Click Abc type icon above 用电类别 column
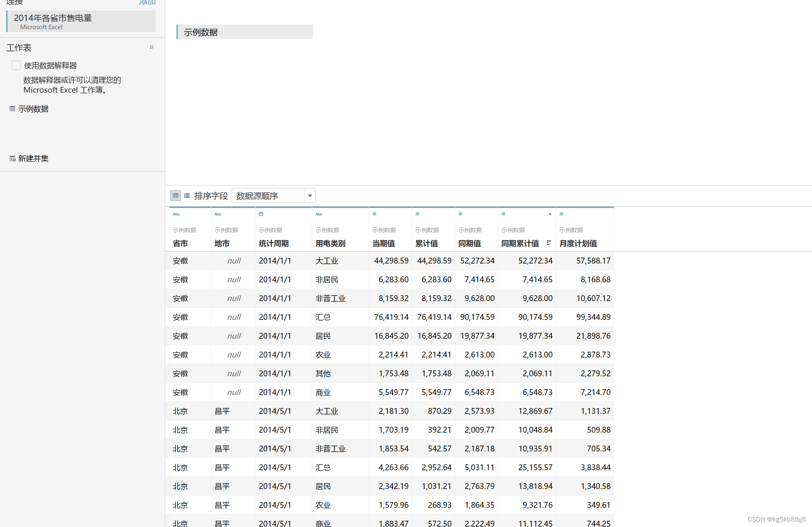 coord(319,214)
